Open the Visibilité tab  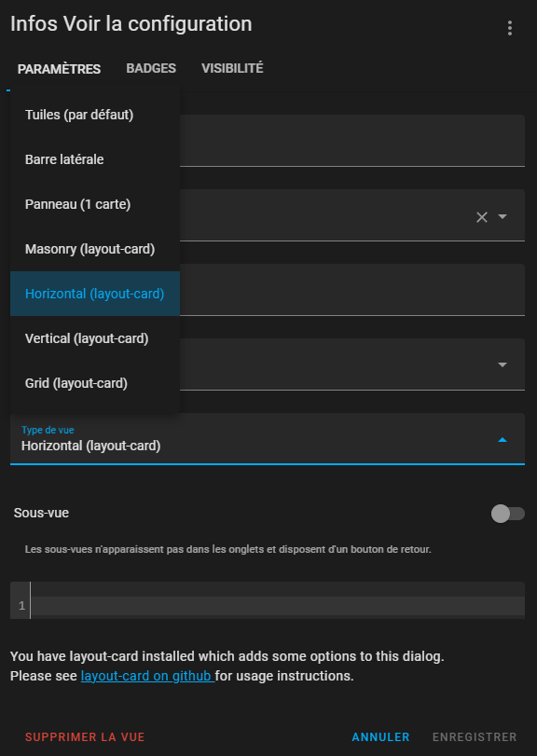coord(232,68)
